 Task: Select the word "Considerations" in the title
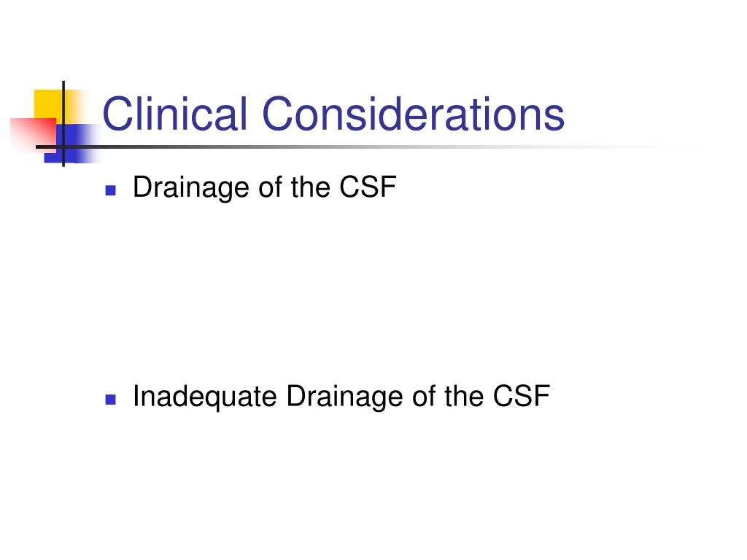[413, 113]
